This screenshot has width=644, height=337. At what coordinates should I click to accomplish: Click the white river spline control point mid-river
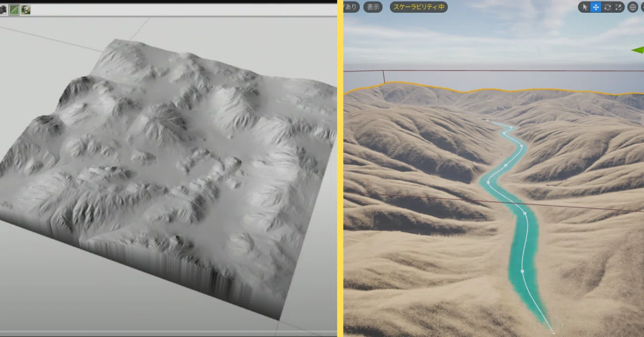[x=524, y=213]
